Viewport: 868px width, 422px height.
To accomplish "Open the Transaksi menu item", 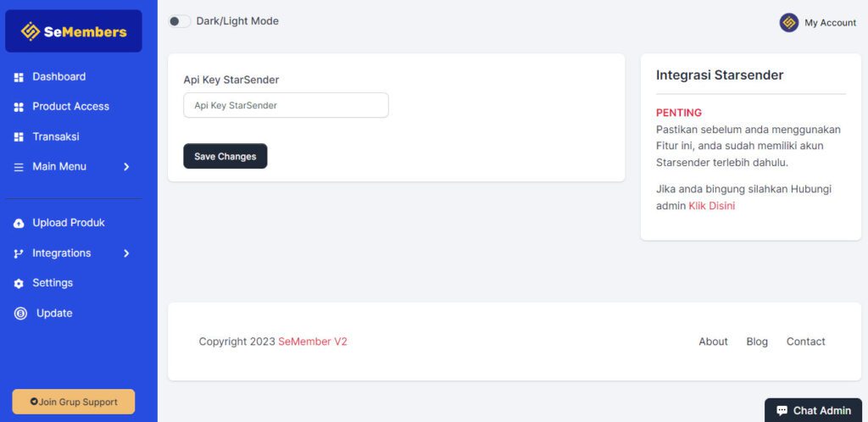I will pos(56,136).
